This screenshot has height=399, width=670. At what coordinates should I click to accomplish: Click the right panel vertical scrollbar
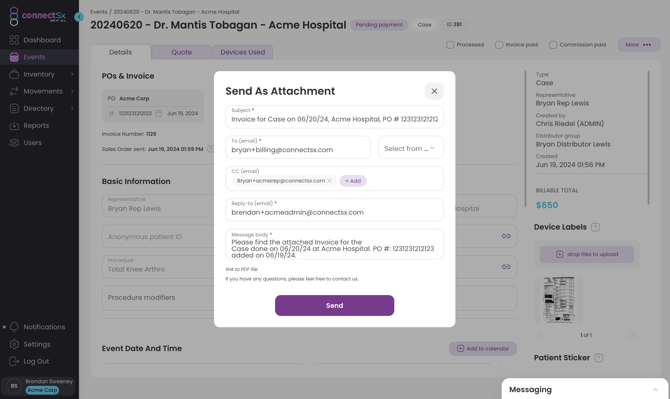click(x=648, y=138)
